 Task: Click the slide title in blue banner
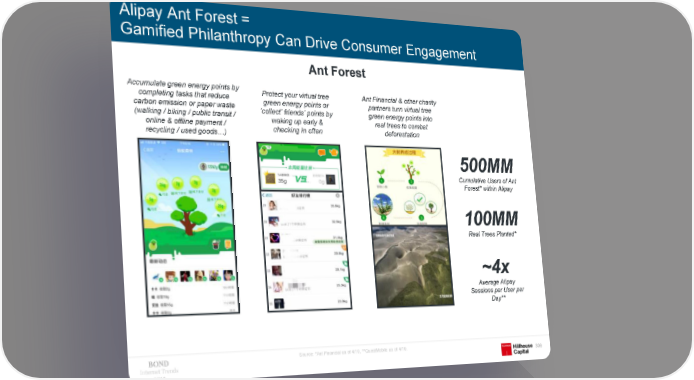(297, 32)
